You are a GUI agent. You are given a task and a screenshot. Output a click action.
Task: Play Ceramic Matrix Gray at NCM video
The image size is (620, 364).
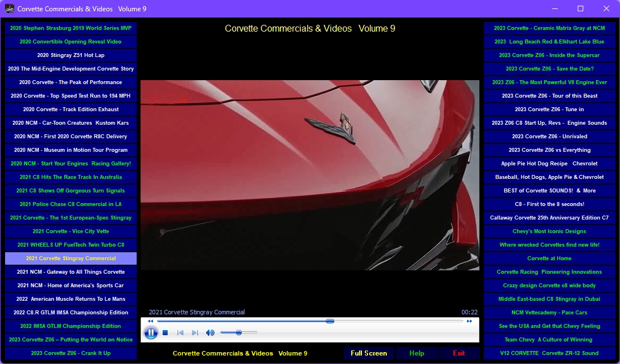(x=549, y=28)
